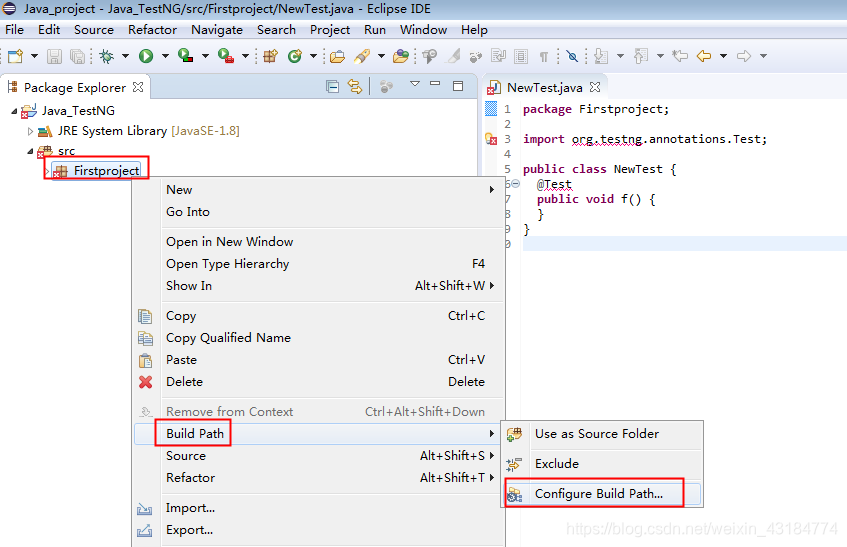Open the Edit menu
This screenshot has height=547, width=847.
49,30
